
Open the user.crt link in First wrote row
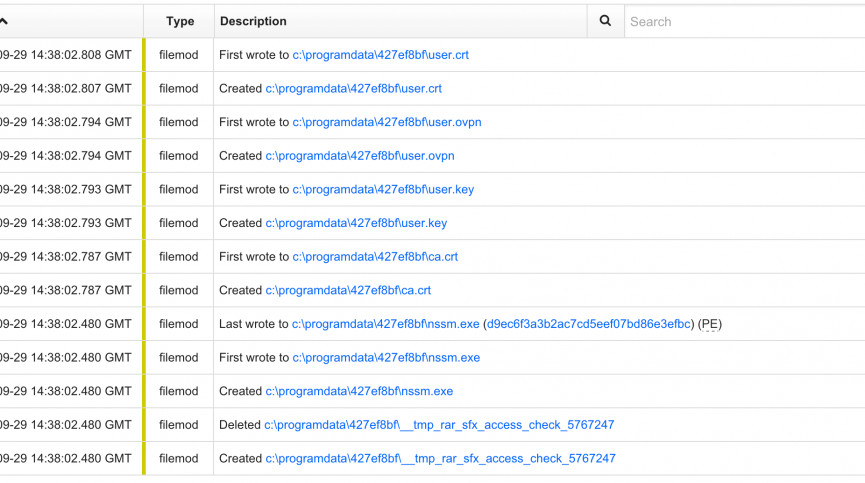[380, 55]
